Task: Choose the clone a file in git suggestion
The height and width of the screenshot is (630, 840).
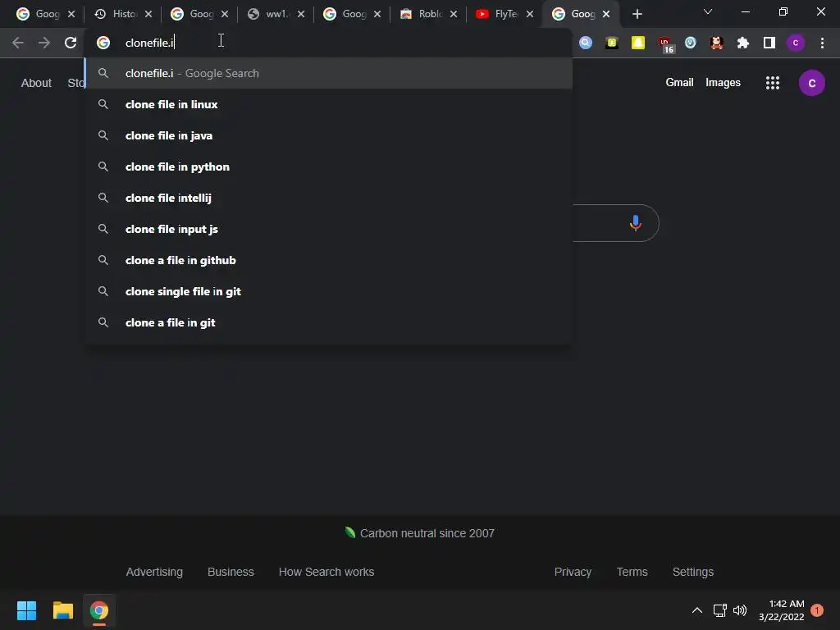Action: [x=328, y=322]
